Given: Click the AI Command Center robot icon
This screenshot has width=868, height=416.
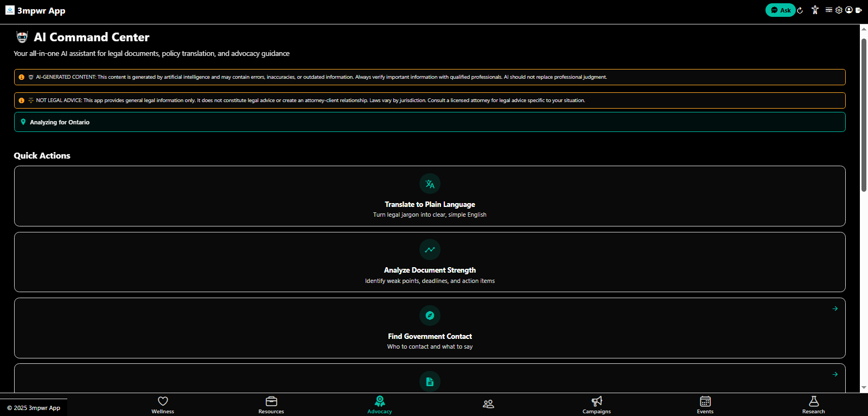Looking at the screenshot, I should [x=22, y=37].
